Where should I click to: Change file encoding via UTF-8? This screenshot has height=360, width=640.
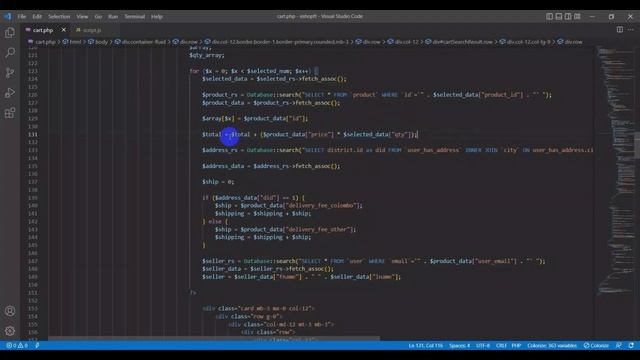[483, 345]
